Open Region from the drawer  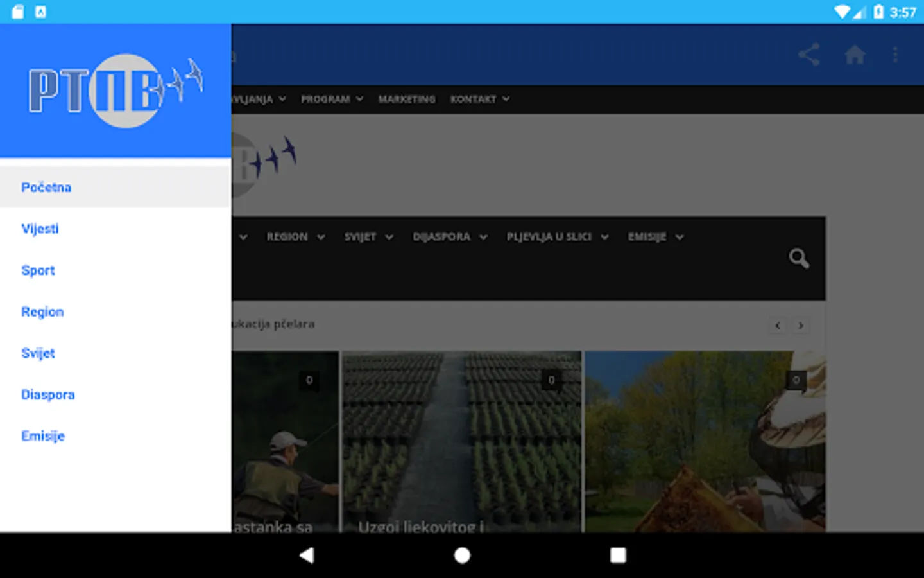tap(116, 311)
